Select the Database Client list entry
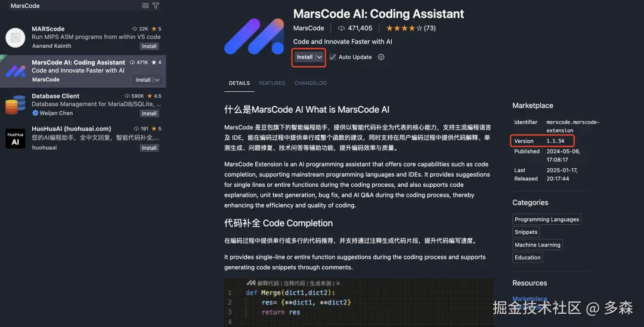Image resolution: width=644 pixels, height=327 pixels. [83, 105]
